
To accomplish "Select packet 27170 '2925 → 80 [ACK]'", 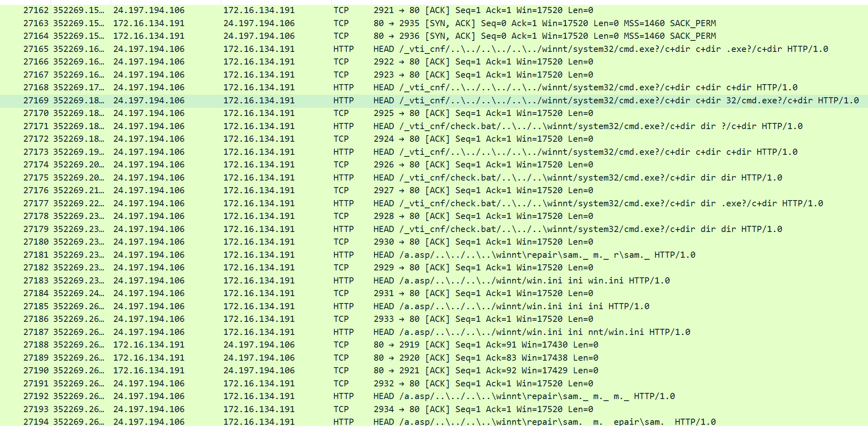I will click(x=434, y=113).
